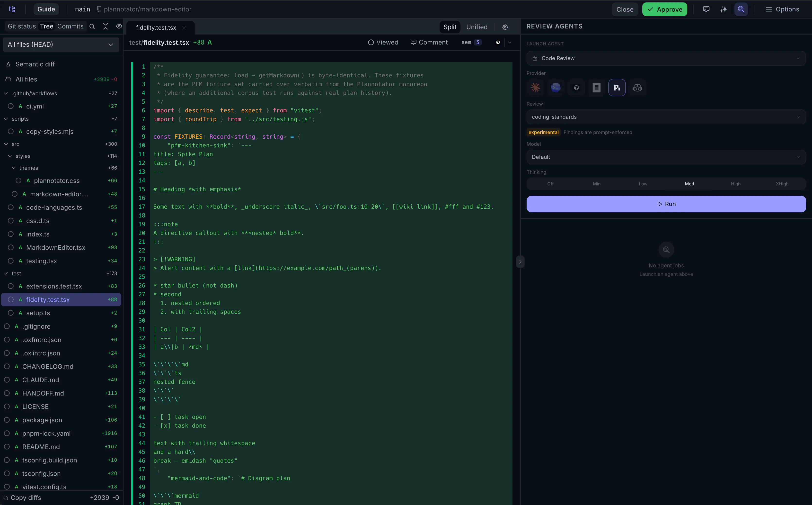Toggle viewed circle for plannotator.css
This screenshot has width=812, height=505.
[18, 181]
